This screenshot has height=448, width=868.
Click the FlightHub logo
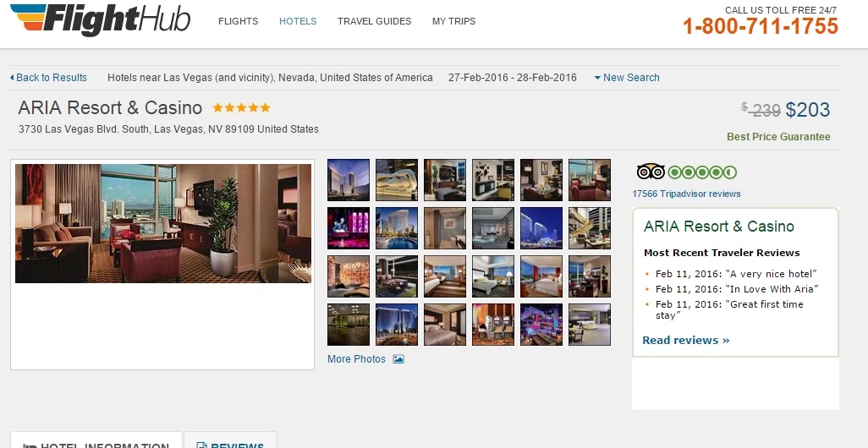coord(100,19)
